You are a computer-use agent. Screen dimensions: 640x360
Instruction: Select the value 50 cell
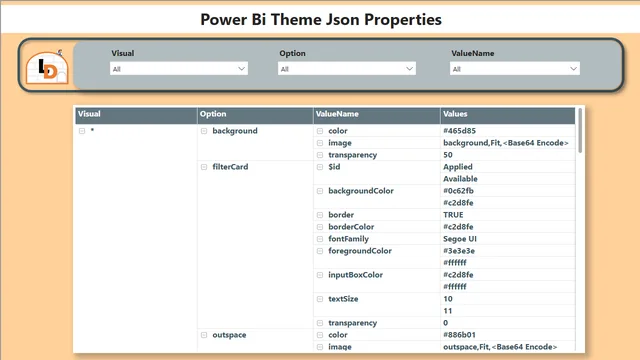508,155
